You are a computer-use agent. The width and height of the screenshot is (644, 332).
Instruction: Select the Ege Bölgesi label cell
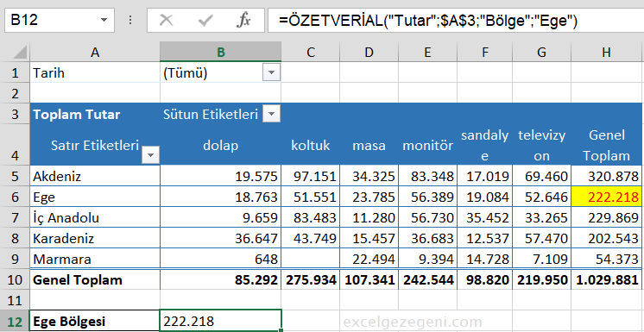click(95, 322)
